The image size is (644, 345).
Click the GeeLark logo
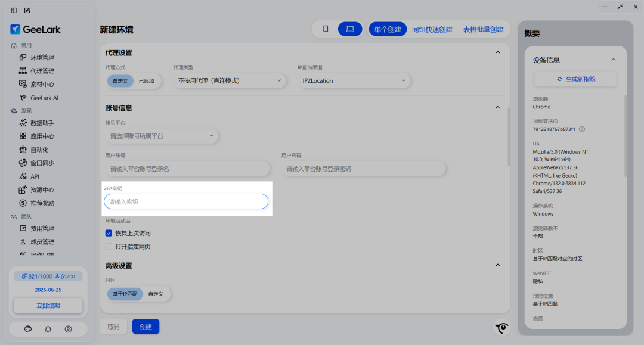pos(35,29)
